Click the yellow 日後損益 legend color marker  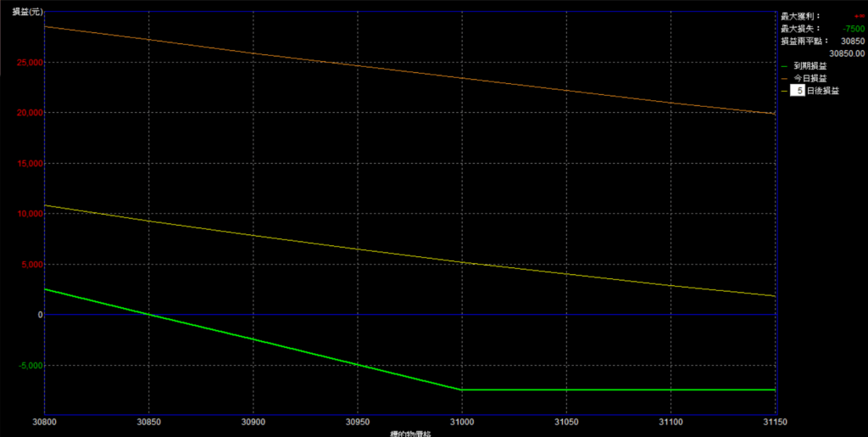784,90
